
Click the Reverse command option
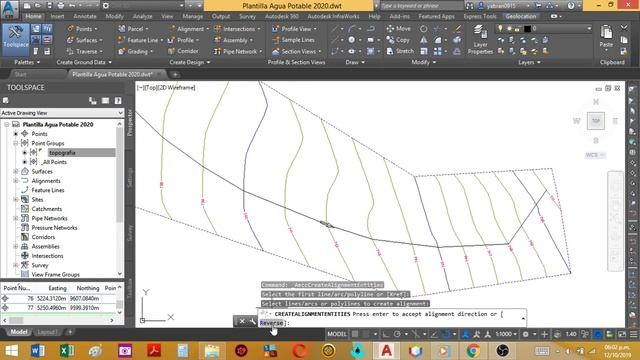coord(271,323)
